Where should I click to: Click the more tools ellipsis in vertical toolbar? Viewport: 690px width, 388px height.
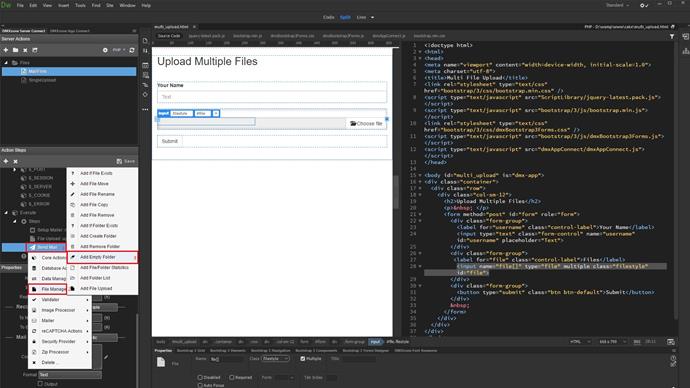[145, 110]
